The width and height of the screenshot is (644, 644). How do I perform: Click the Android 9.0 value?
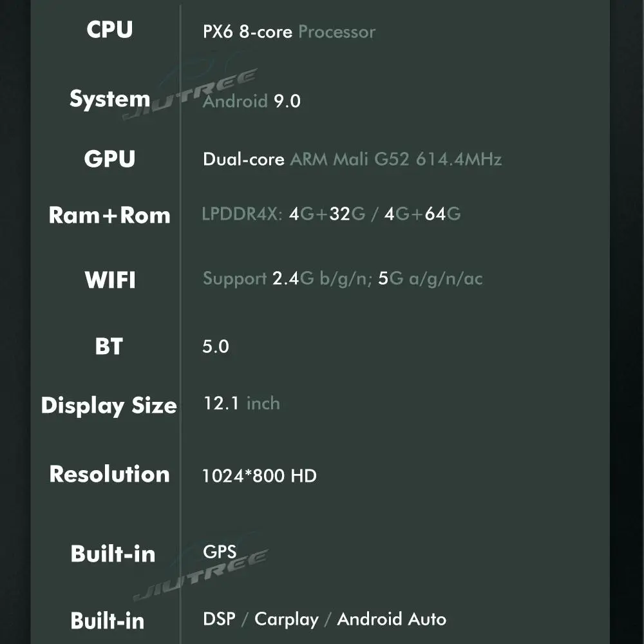(x=252, y=101)
